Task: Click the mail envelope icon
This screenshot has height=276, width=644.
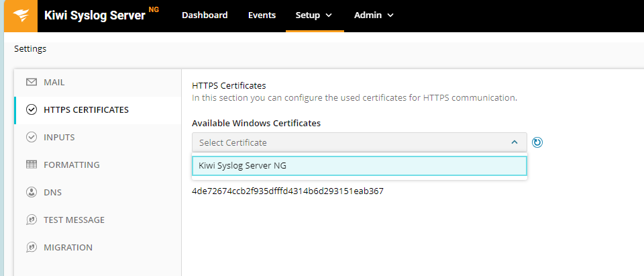Action: point(32,83)
